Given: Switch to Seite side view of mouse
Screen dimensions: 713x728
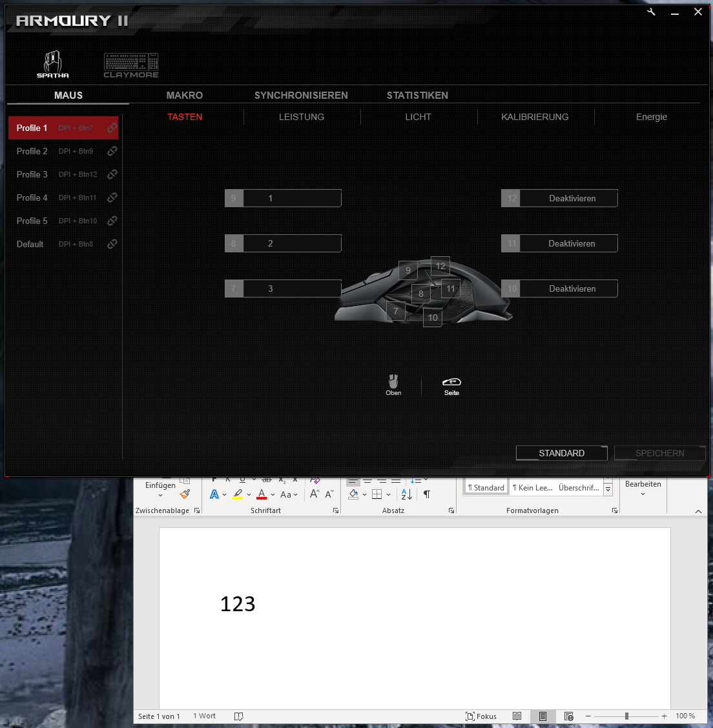Looking at the screenshot, I should (451, 387).
